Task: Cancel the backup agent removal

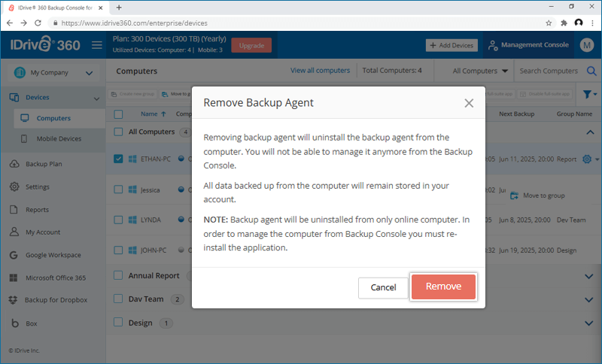Action: (383, 287)
